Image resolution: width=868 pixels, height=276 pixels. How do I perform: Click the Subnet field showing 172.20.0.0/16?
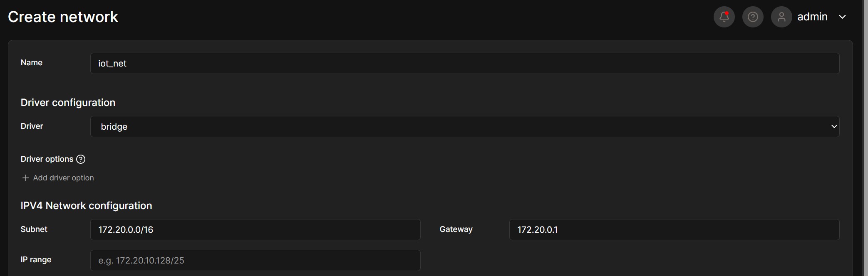[255, 229]
